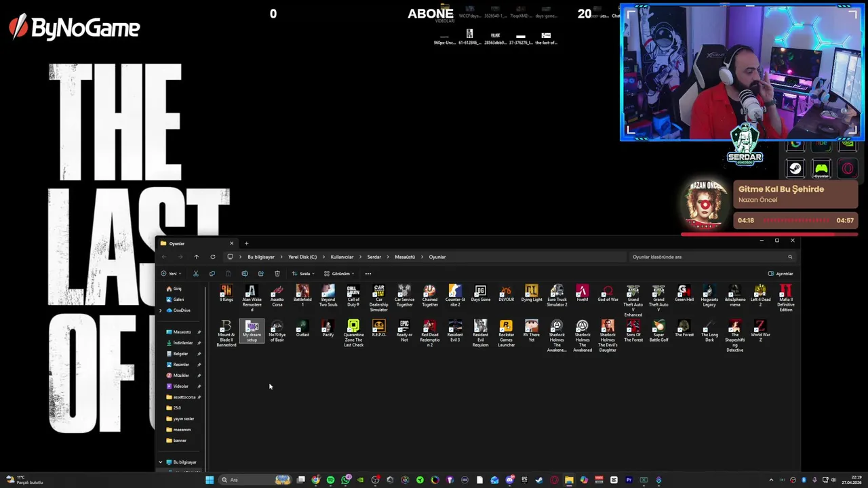This screenshot has width=868, height=488.
Task: Switch to the Oyunlar Explorer tab
Action: (197, 243)
